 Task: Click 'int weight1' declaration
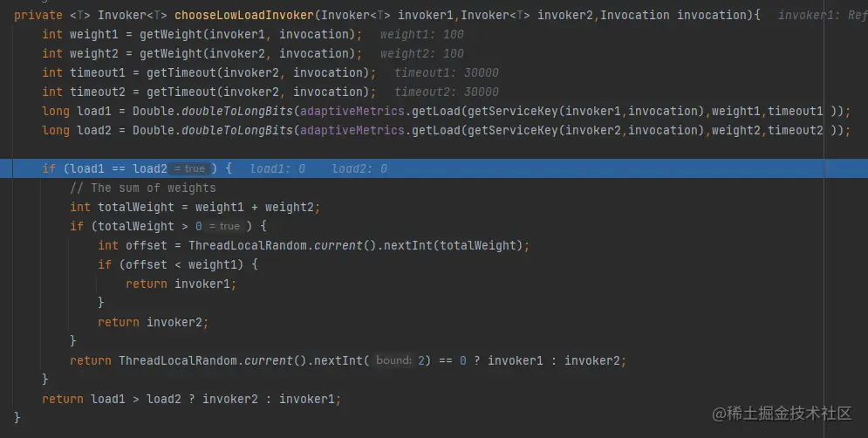pyautogui.click(x=80, y=34)
